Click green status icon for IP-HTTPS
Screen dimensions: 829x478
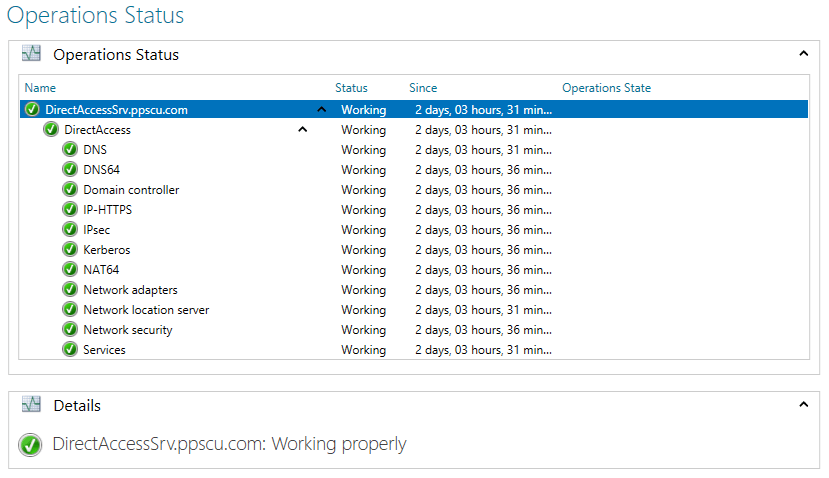[x=70, y=209]
